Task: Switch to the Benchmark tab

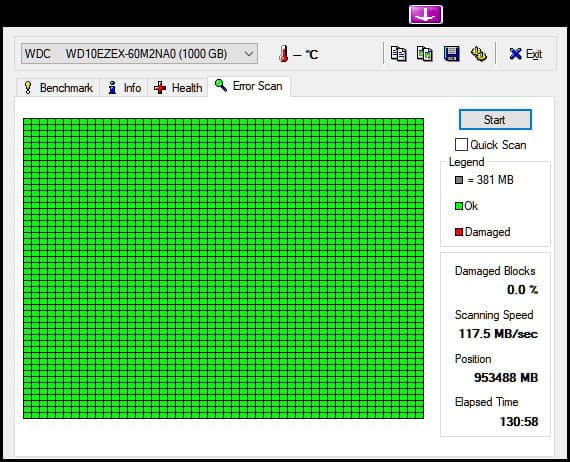Action: tap(59, 88)
